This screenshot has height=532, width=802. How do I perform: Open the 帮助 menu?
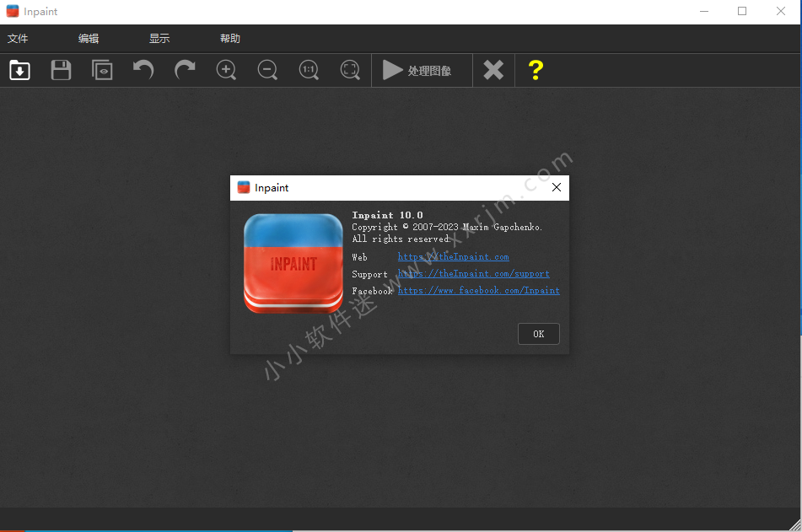(230, 39)
